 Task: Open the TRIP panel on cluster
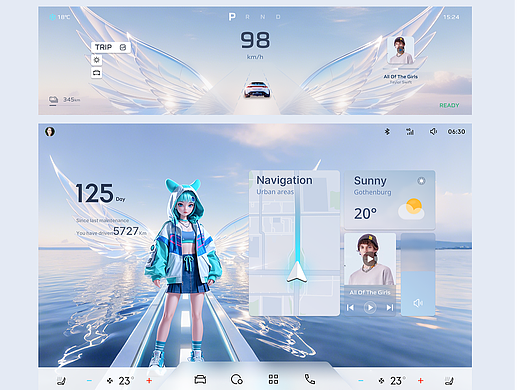111,47
